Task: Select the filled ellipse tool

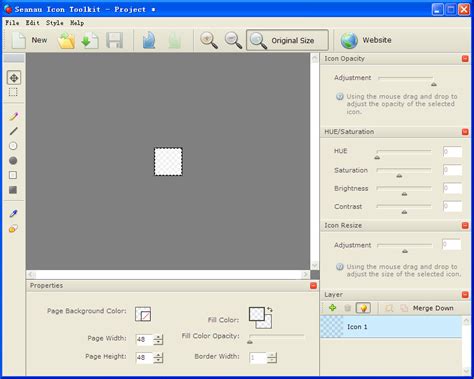Action: 13,161
